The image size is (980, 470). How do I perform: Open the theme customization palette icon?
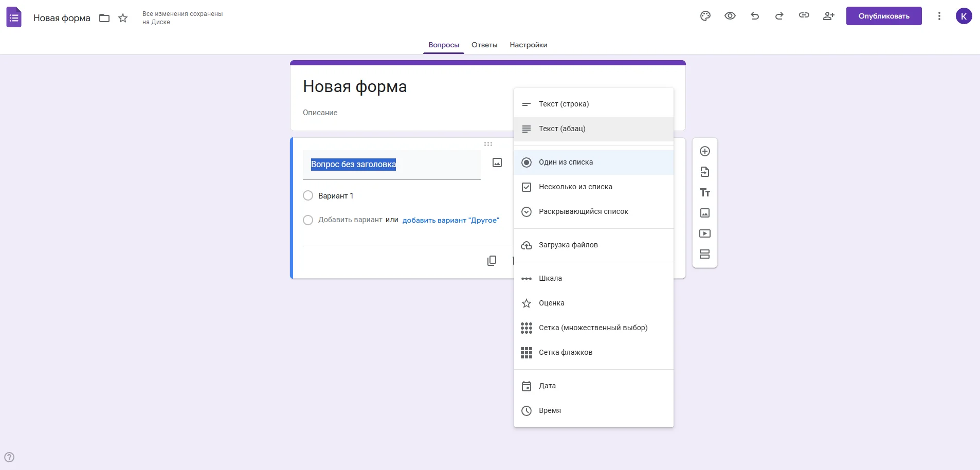705,16
